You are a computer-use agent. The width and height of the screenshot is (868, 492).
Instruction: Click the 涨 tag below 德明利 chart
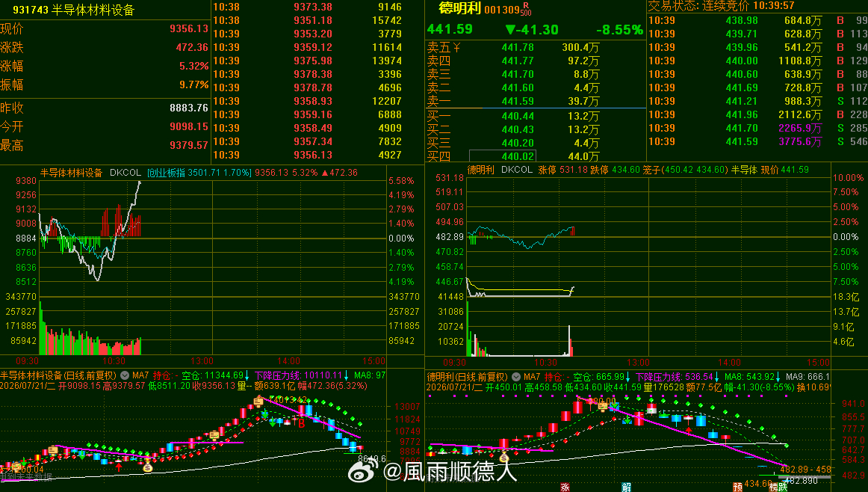tap(565, 487)
